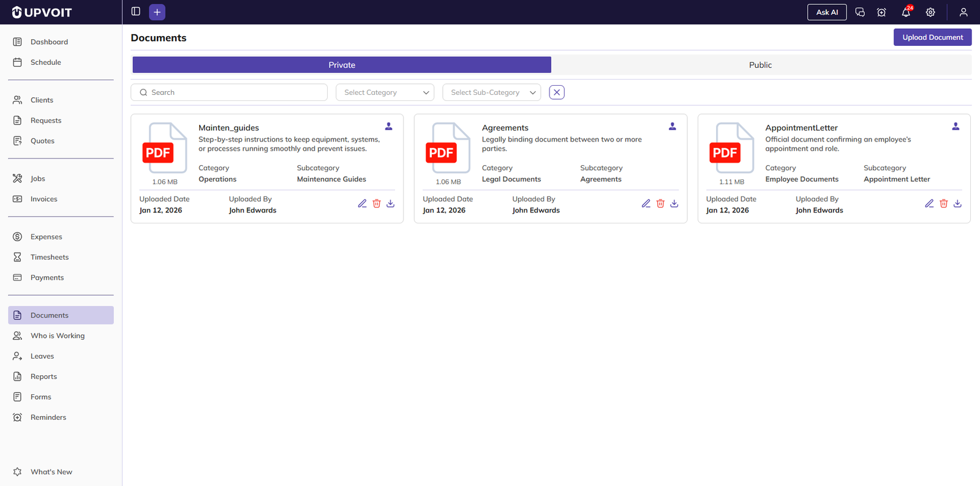Delete the AppointmentLetter document
Viewport: 980px width, 486px height.
944,204
